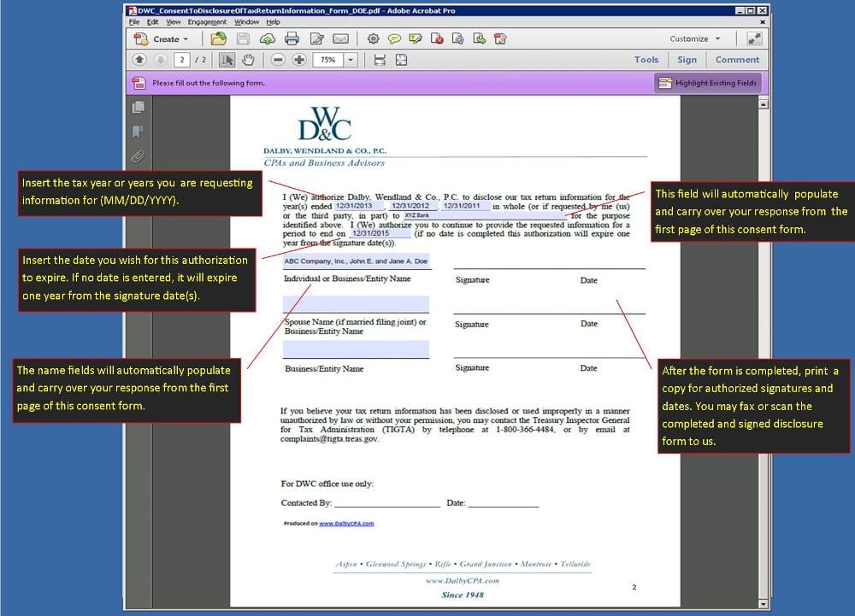Click the XYZ Bank third party field
The height and width of the screenshot is (616, 855).
point(486,215)
